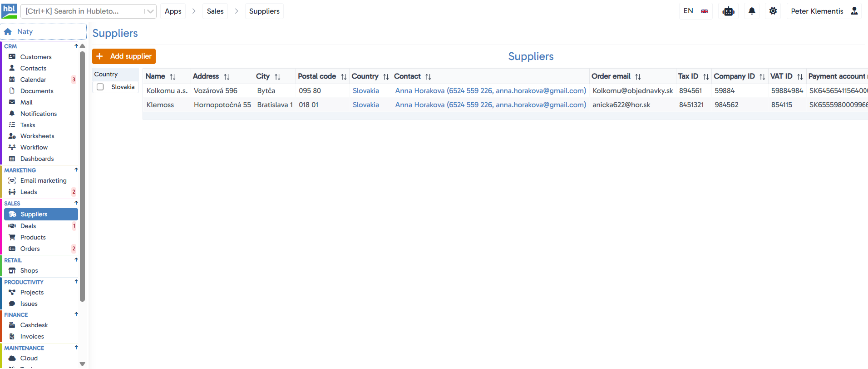Click the Hubleto logo icon

tap(9, 11)
